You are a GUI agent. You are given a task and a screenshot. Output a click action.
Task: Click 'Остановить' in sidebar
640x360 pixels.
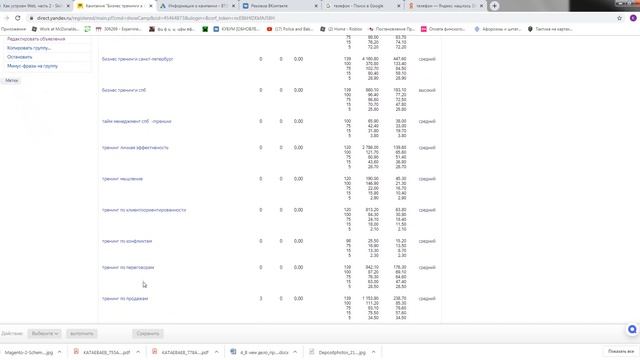(20, 57)
